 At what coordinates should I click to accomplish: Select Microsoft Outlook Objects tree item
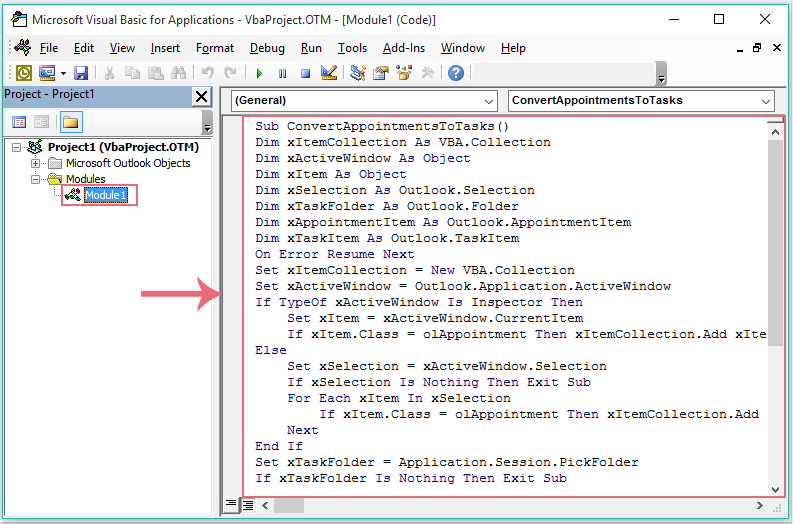point(128,163)
